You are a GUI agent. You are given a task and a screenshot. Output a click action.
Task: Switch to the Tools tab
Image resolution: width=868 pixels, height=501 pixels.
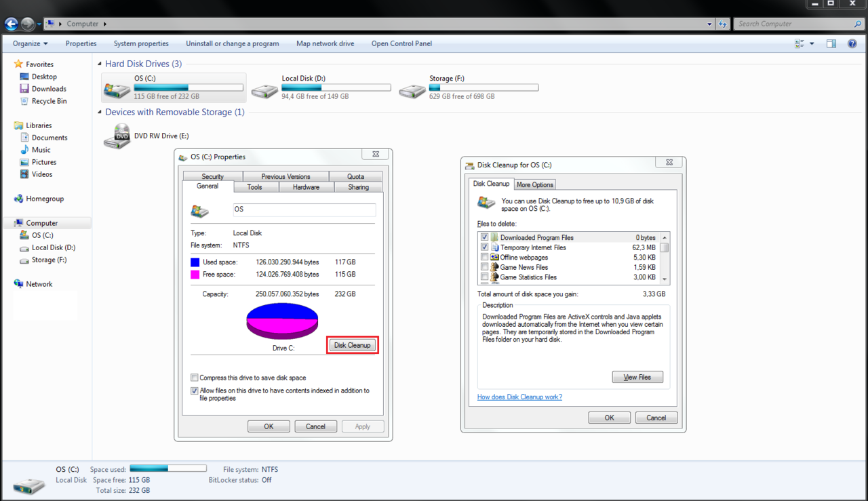254,187
